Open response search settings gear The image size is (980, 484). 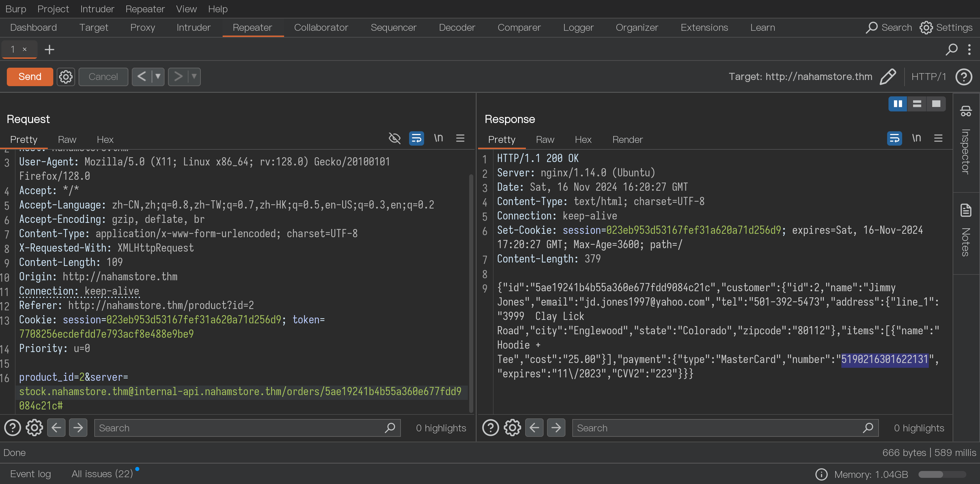coord(513,428)
